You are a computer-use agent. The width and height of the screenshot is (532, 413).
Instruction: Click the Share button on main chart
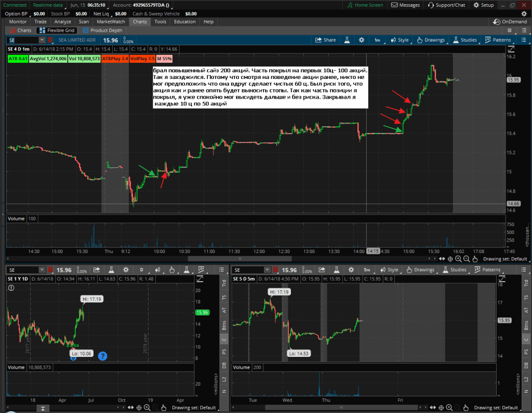326,40
